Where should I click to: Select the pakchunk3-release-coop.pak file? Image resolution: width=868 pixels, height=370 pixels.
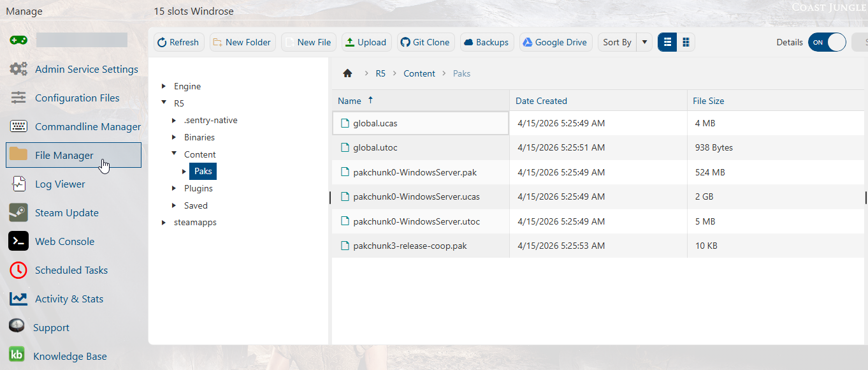(410, 246)
